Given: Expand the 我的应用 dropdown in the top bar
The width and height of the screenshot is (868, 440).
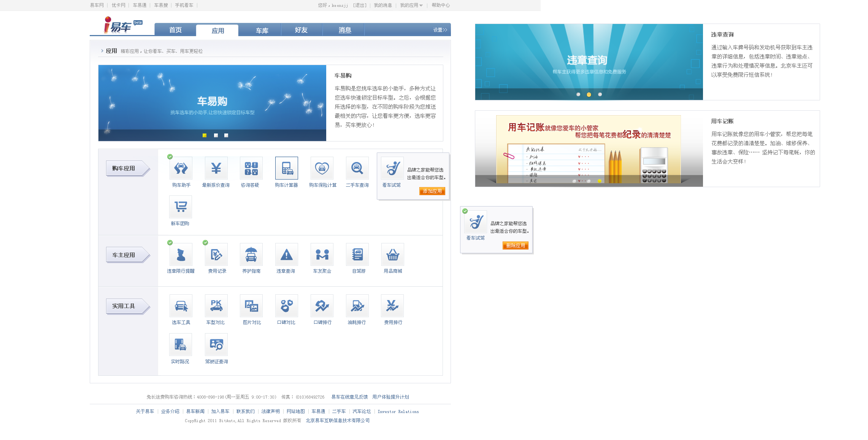Looking at the screenshot, I should [x=411, y=5].
